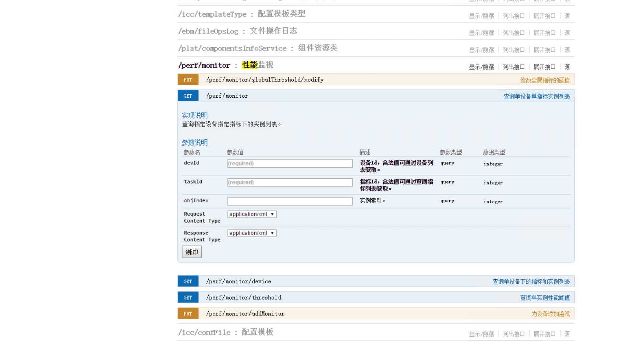This screenshot has width=644, height=343.
Task: Click 查询单设备下的指标和实例列表 description link
Action: [x=531, y=282]
